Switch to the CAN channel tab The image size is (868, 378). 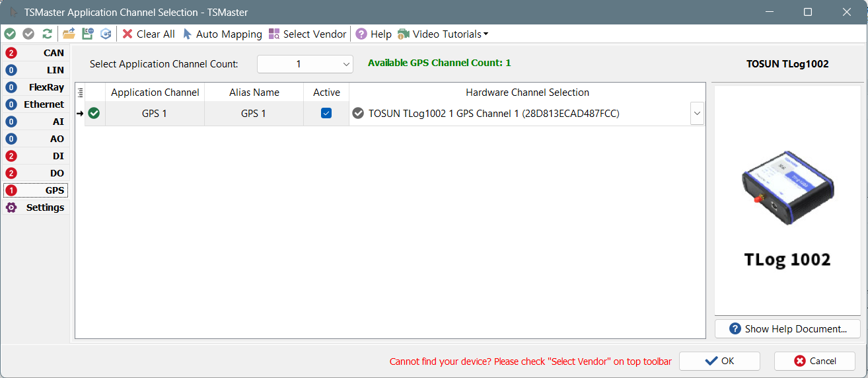[35, 53]
